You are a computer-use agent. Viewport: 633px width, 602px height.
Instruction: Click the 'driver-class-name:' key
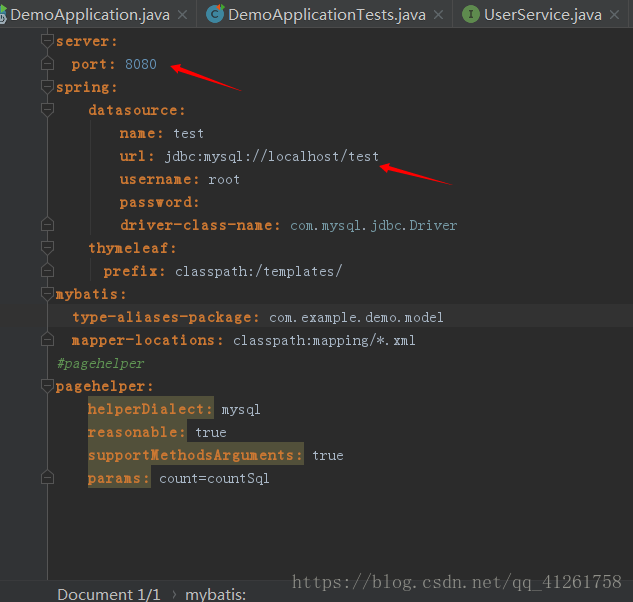[200, 225]
